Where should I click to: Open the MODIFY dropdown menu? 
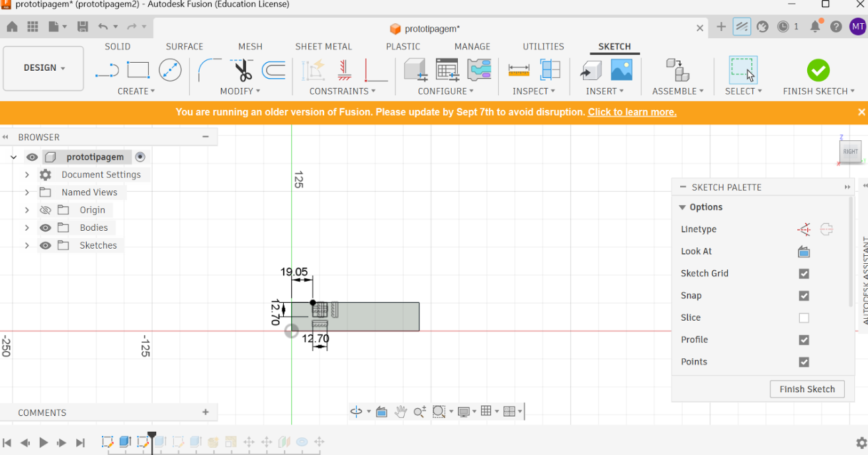[240, 91]
